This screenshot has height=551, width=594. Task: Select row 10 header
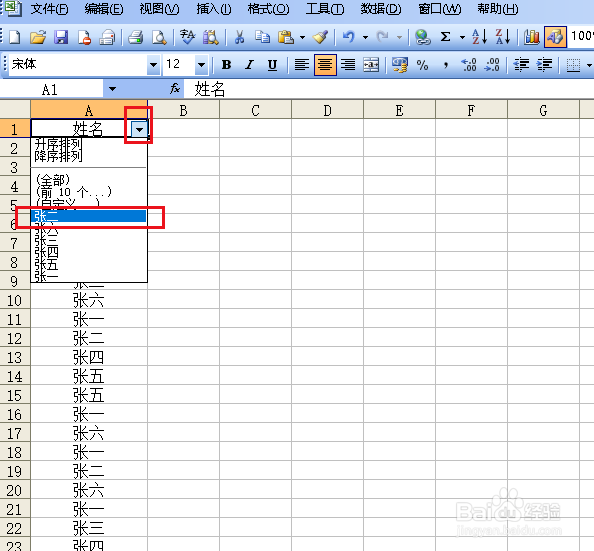point(14,301)
